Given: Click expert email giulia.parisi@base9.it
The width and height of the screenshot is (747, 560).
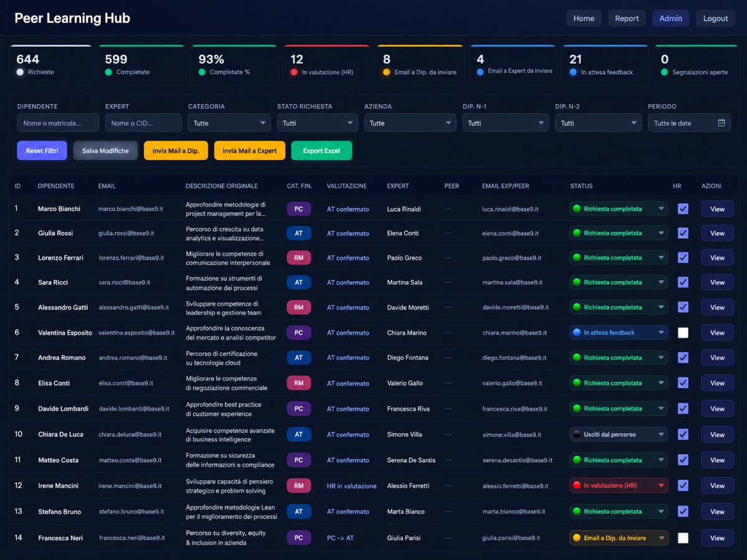Looking at the screenshot, I should [511, 538].
